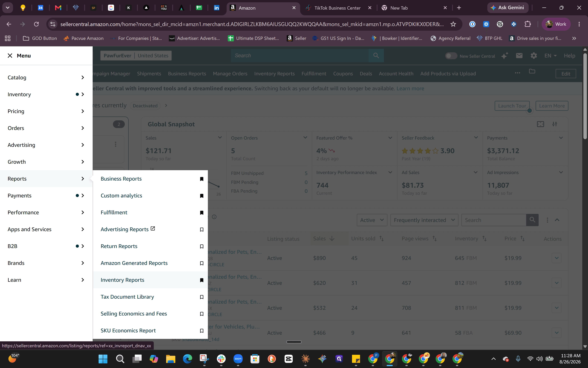Screen dimensions: 588x368
Task: Follow the Learn more banner link
Action: (410, 89)
